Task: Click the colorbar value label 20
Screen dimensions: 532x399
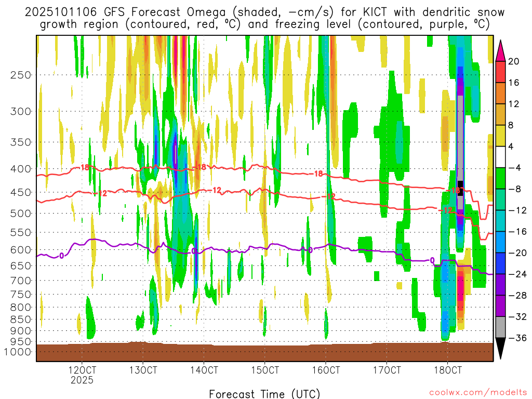Action: [x=514, y=61]
